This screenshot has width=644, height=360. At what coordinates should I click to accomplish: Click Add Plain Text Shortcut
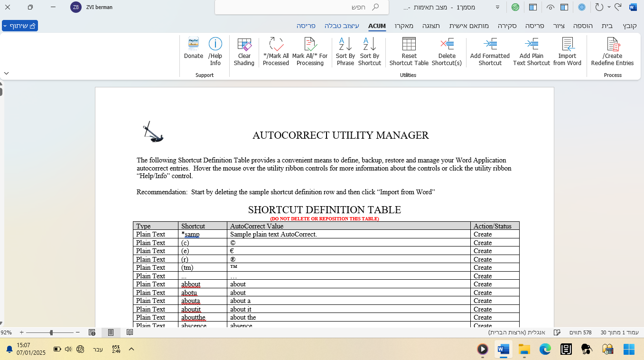click(x=532, y=52)
